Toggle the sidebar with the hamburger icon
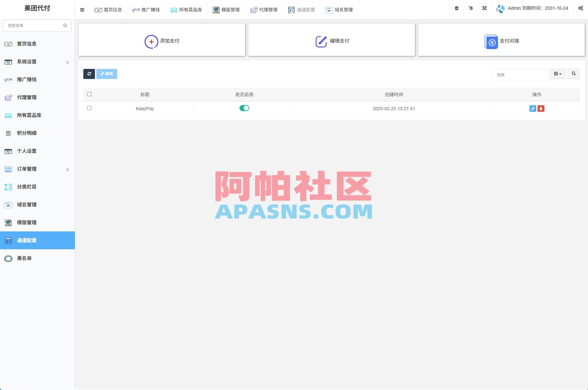This screenshot has width=588, height=390. pos(82,10)
